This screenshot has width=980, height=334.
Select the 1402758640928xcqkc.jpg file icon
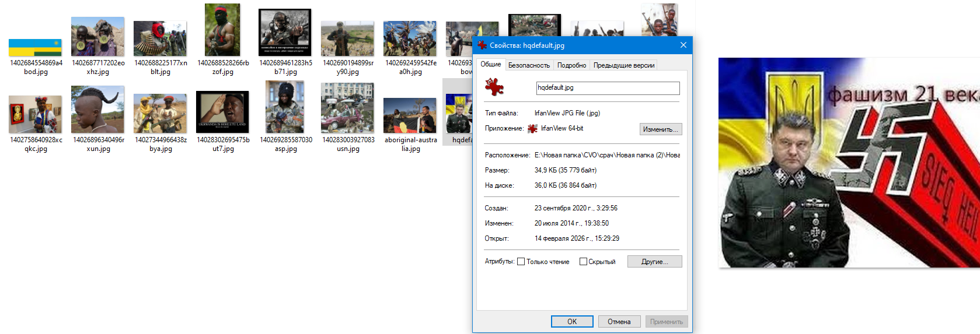35,114
